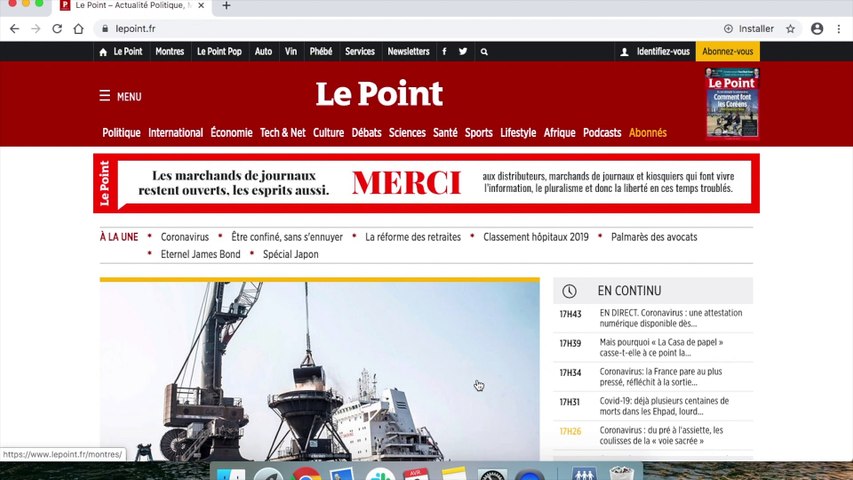The width and height of the screenshot is (853, 480).
Task: Click the clock icon in En Continu
Action: tap(569, 291)
